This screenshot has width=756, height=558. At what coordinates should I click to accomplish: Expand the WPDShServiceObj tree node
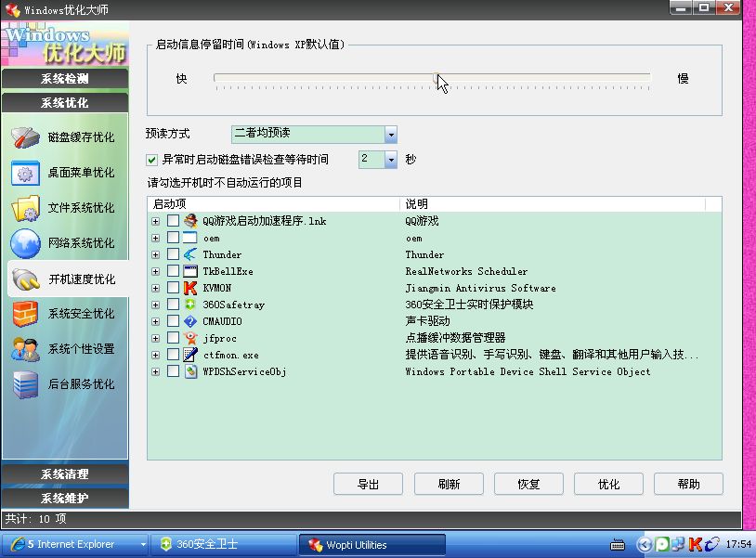155,372
